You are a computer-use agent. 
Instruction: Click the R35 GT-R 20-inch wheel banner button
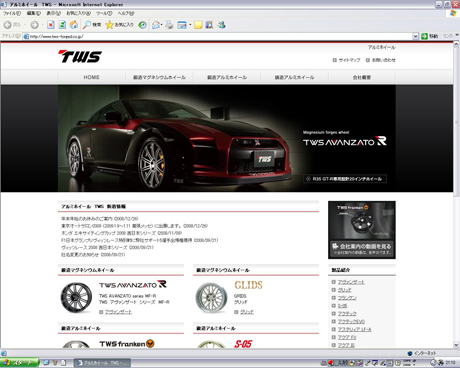[x=345, y=179]
